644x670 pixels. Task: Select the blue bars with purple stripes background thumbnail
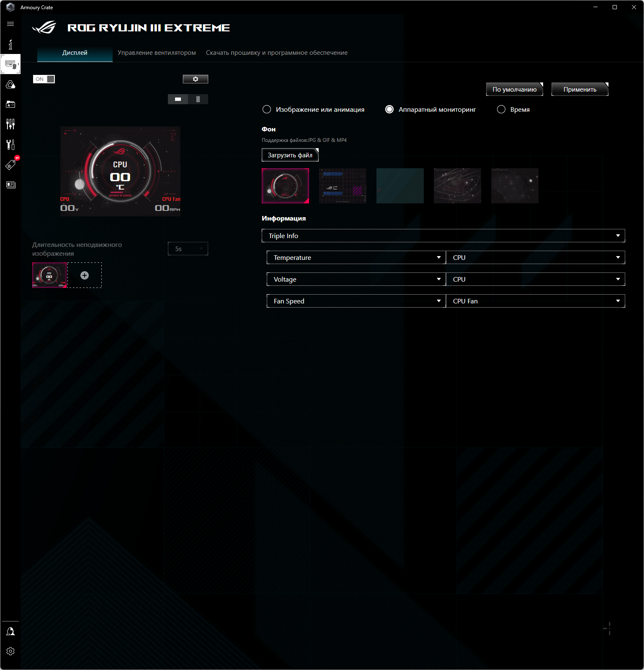pyautogui.click(x=343, y=186)
